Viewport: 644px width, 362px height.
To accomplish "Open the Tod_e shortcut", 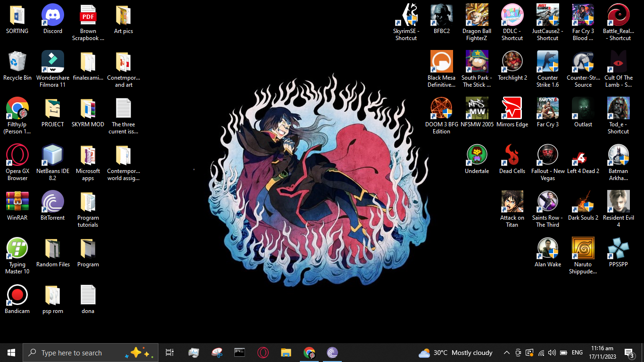I will point(619,115).
